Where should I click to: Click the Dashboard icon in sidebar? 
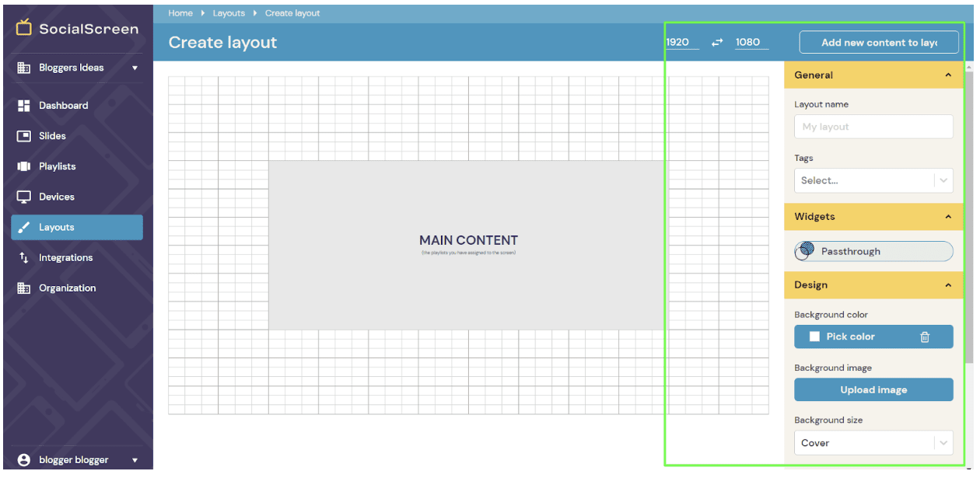click(x=23, y=106)
